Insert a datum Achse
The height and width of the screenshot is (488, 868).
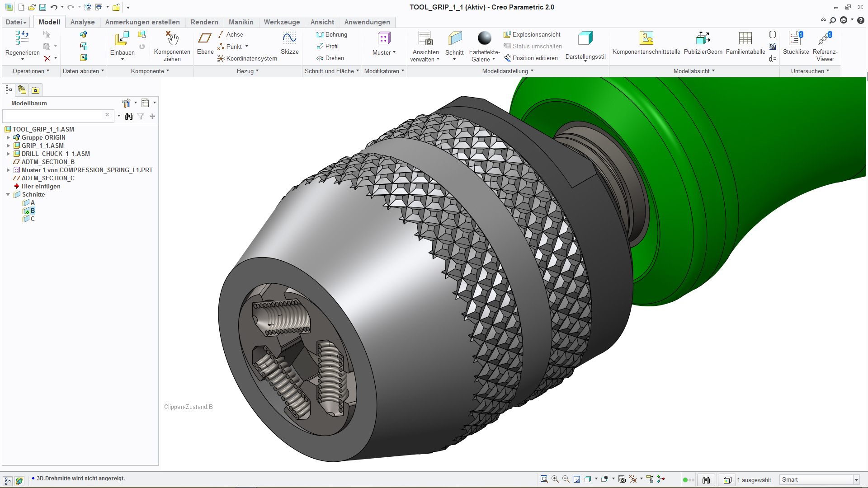(231, 34)
